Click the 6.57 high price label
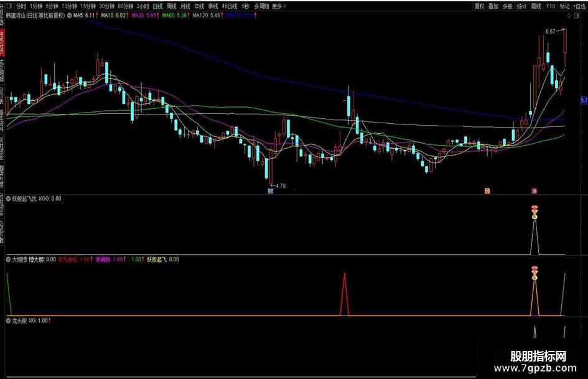Image resolution: width=588 pixels, height=379 pixels. coord(550,32)
